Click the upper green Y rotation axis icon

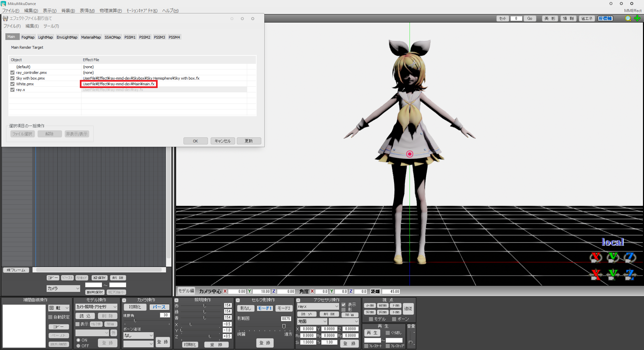pyautogui.click(x=613, y=258)
